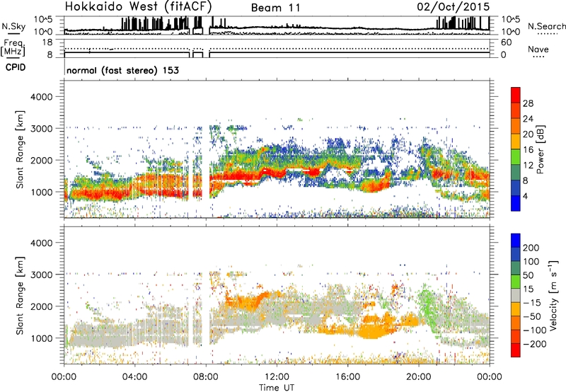Click the 'N.Sky' legend label
Viewport: 566px width, 392px height.
pos(13,27)
